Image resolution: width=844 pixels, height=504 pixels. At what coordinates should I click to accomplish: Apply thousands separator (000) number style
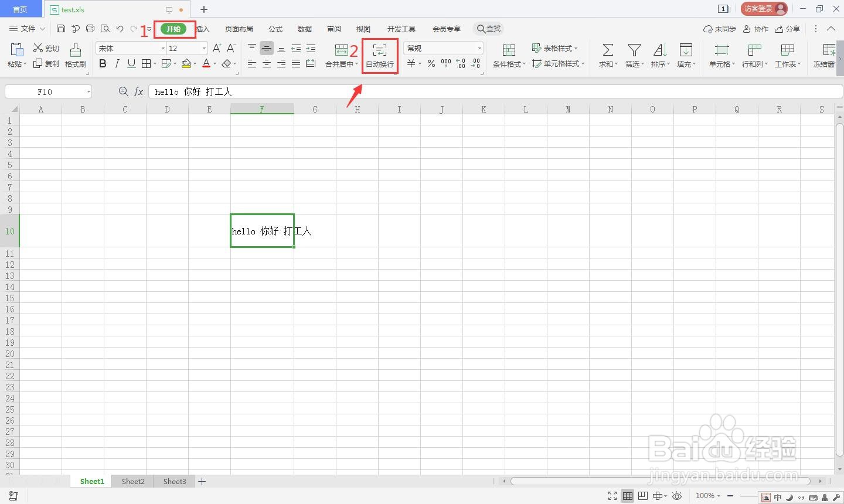pyautogui.click(x=446, y=63)
